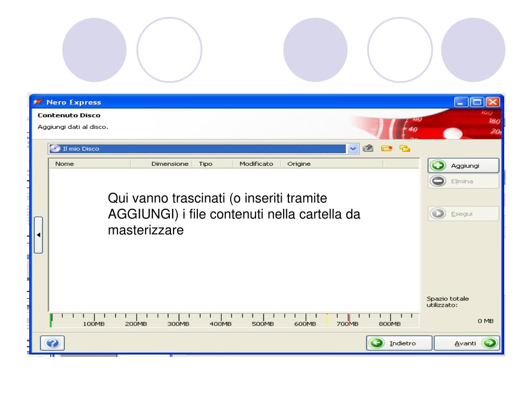Click the Esegui play button
The height and width of the screenshot is (399, 532).
coord(463,214)
